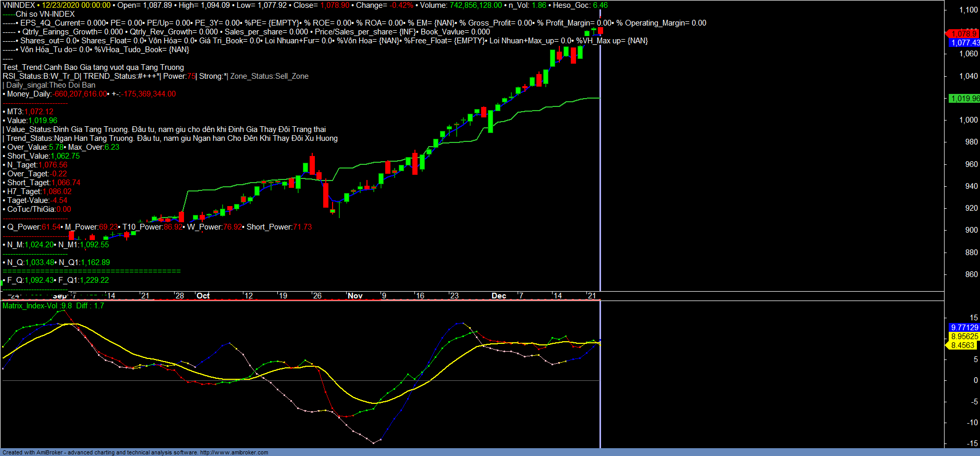Image resolution: width=980 pixels, height=456 pixels.
Task: Click the VNINDEX symbol in chart title
Action: pyautogui.click(x=18, y=5)
